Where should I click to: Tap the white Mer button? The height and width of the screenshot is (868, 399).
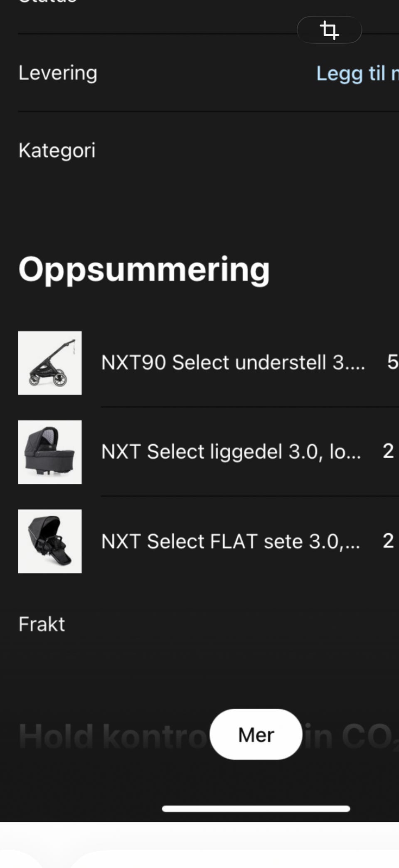coord(256,734)
